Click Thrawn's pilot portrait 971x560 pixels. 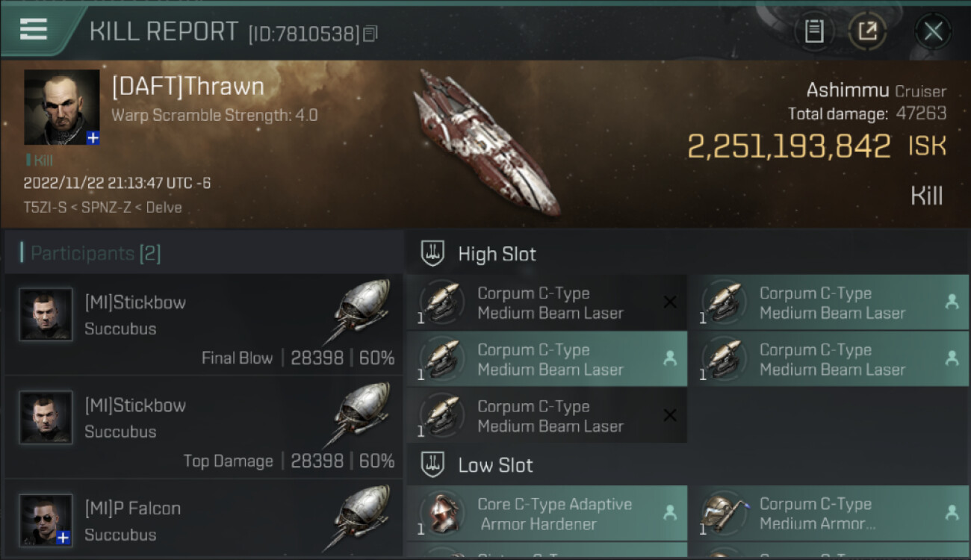coord(61,107)
